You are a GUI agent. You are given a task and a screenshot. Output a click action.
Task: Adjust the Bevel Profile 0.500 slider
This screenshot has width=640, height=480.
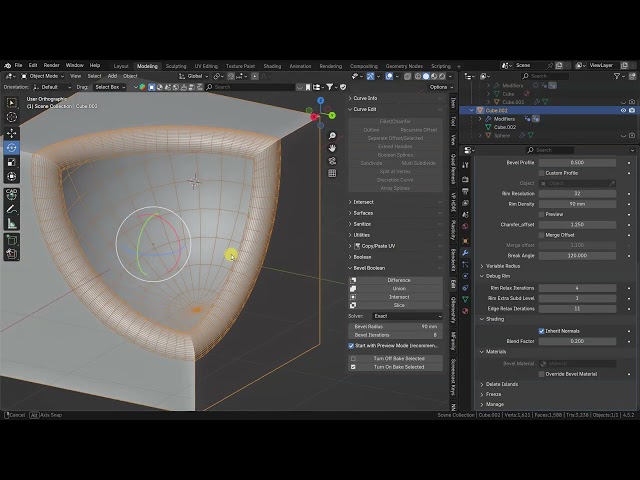tap(577, 162)
